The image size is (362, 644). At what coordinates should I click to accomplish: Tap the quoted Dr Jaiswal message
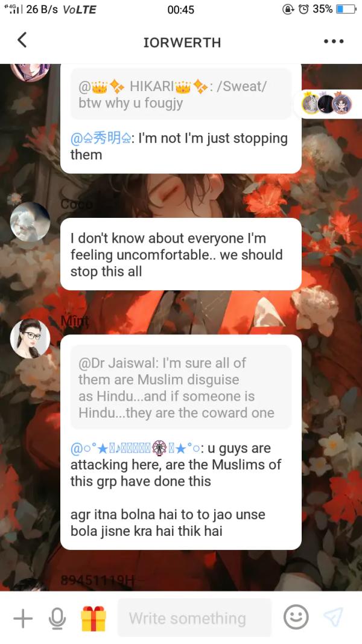tap(181, 387)
